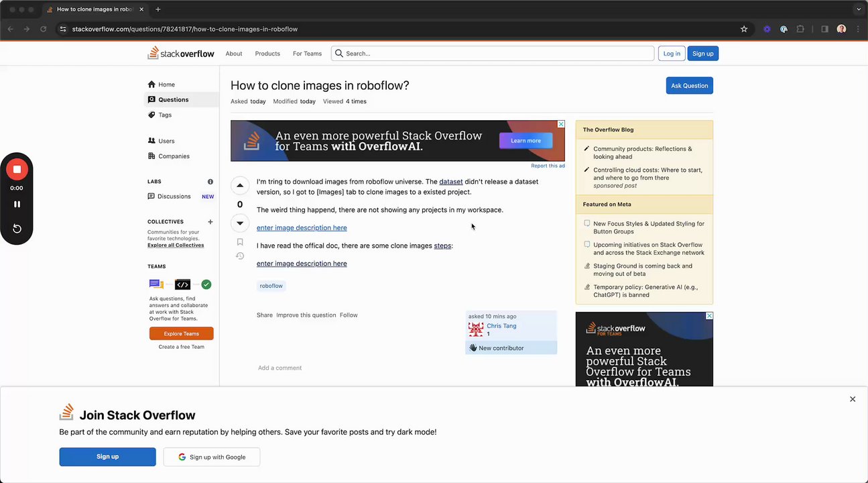Image resolution: width=868 pixels, height=483 pixels.
Task: Open the AdChoices icon on the top ad
Action: pos(562,124)
